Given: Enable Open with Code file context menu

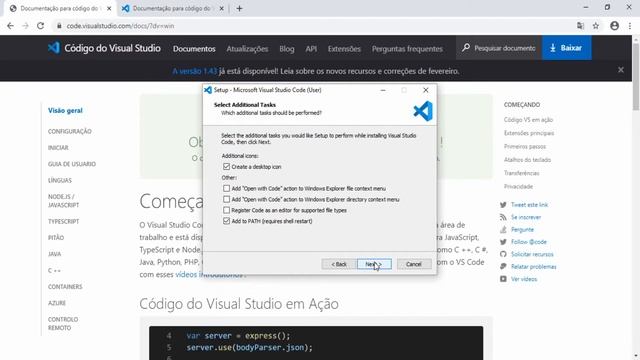Looking at the screenshot, I should coord(227,188).
